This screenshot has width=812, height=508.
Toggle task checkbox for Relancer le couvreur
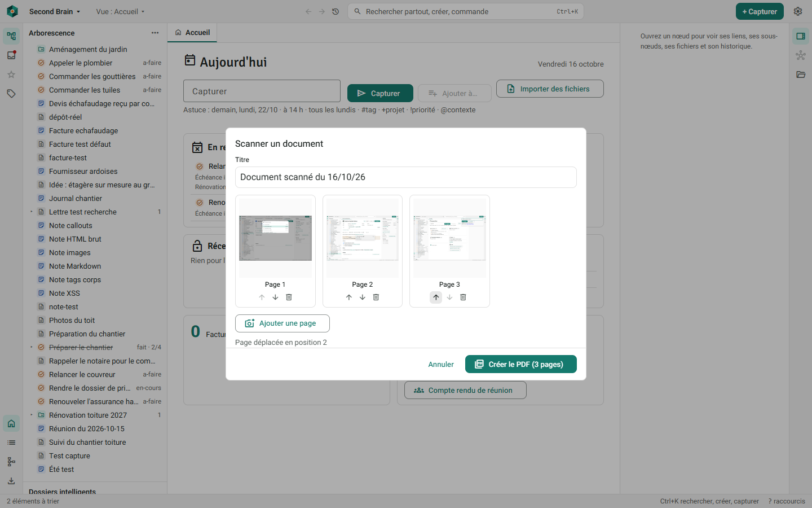tap(41, 374)
